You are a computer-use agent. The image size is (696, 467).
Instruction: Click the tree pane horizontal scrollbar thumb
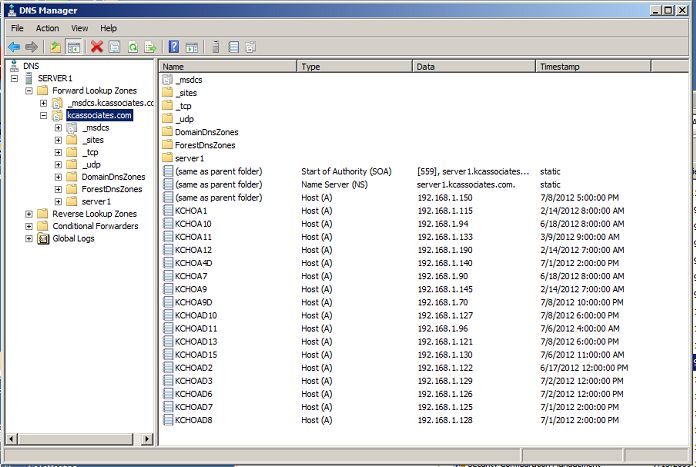click(x=75, y=439)
